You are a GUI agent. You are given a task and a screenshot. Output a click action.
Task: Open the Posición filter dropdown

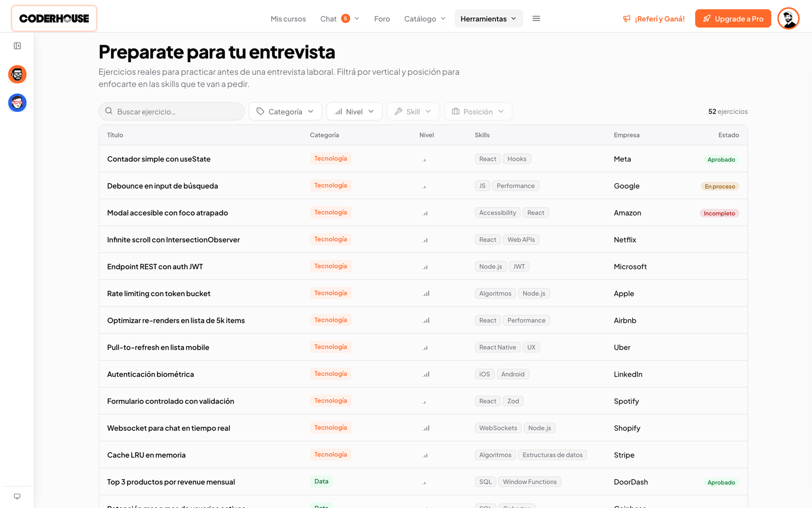[x=478, y=111]
